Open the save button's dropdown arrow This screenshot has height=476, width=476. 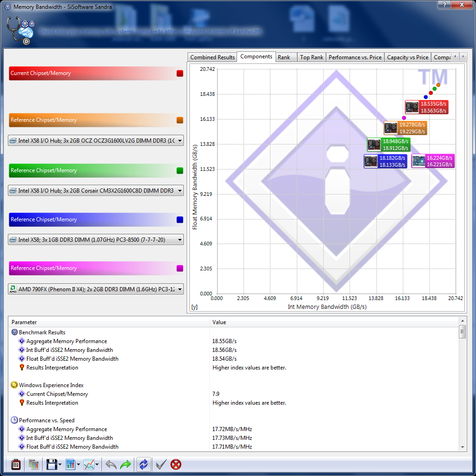click(x=60, y=464)
